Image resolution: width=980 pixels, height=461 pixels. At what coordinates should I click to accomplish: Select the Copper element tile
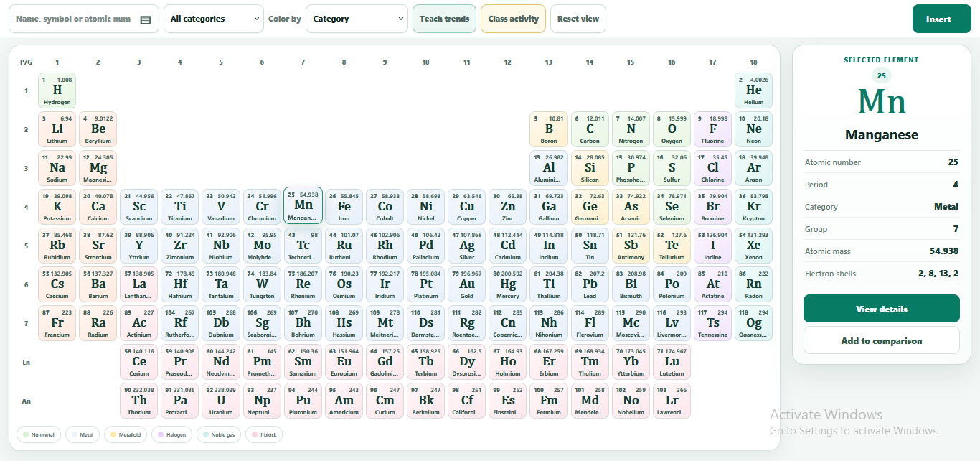pyautogui.click(x=467, y=207)
